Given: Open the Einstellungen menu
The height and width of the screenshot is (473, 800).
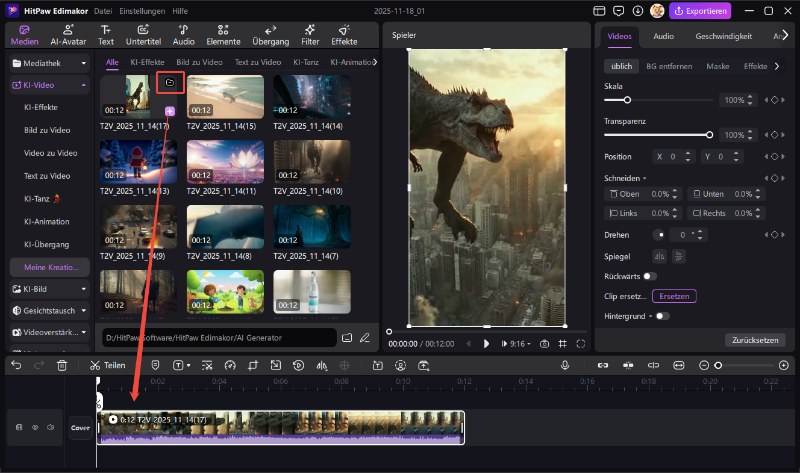Looking at the screenshot, I should tap(142, 11).
